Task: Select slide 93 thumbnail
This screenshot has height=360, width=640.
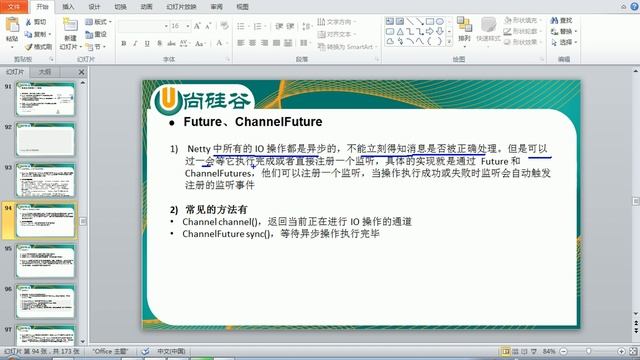Action: [45, 180]
